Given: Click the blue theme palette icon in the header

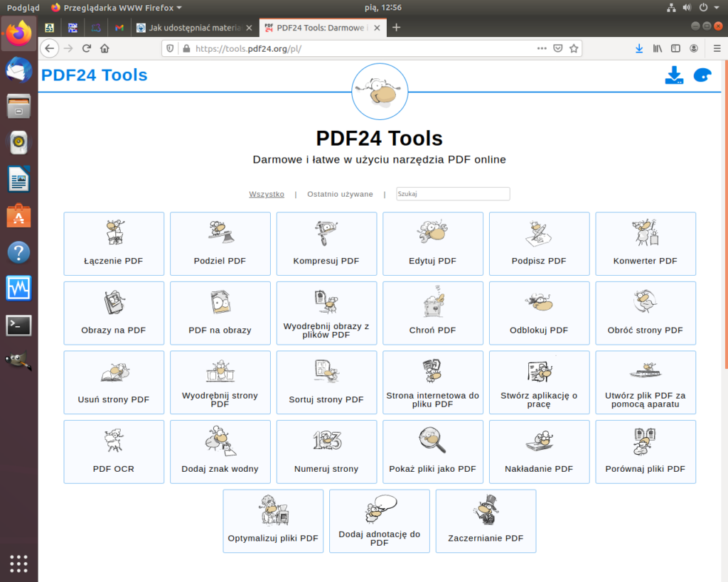Looking at the screenshot, I should pyautogui.click(x=702, y=75).
